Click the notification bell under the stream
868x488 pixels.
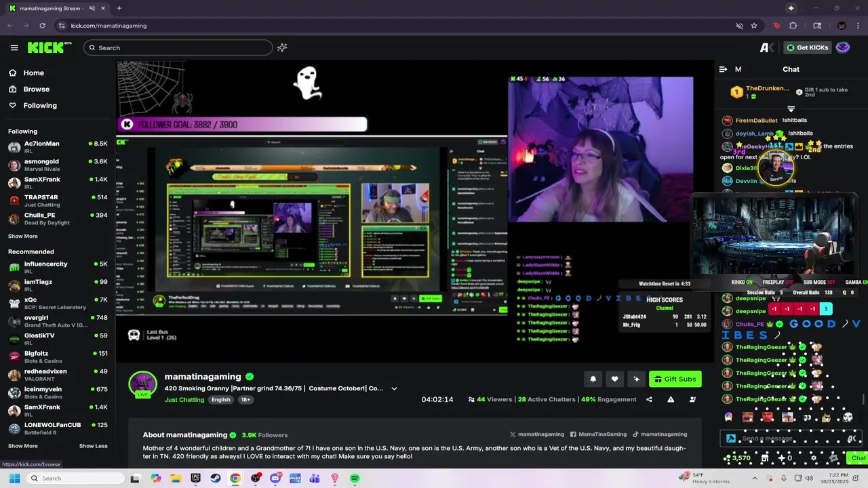[x=593, y=379]
